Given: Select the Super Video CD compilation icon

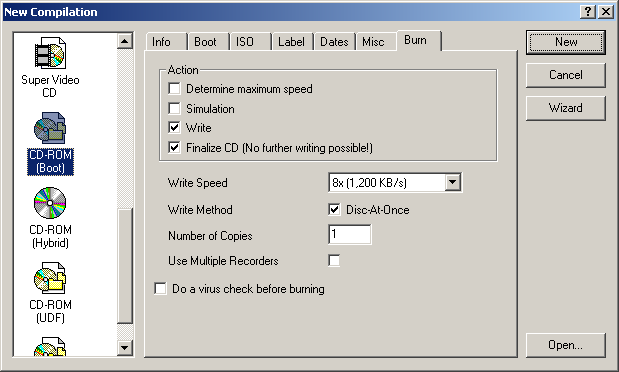Looking at the screenshot, I should 50,54.
